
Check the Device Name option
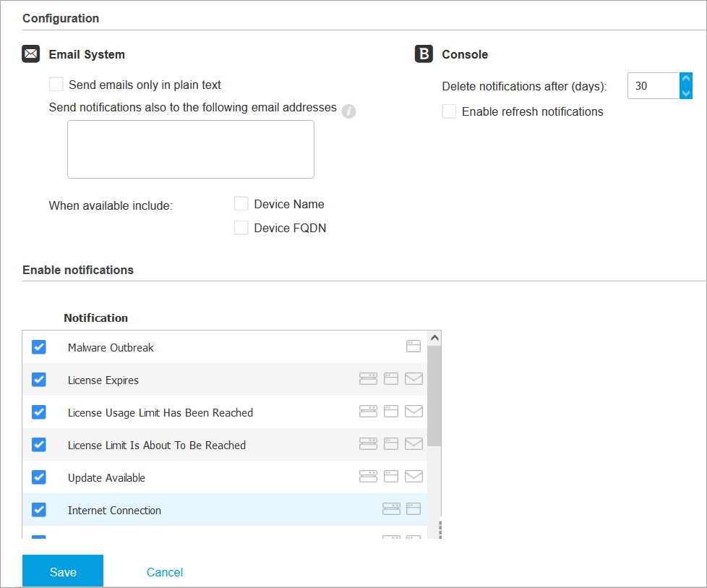tap(241, 204)
